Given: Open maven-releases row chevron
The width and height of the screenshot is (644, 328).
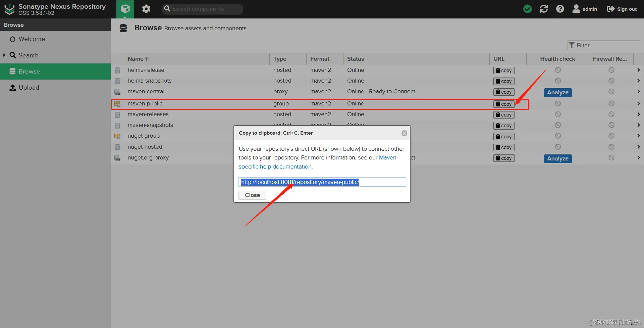Looking at the screenshot, I should pos(638,114).
